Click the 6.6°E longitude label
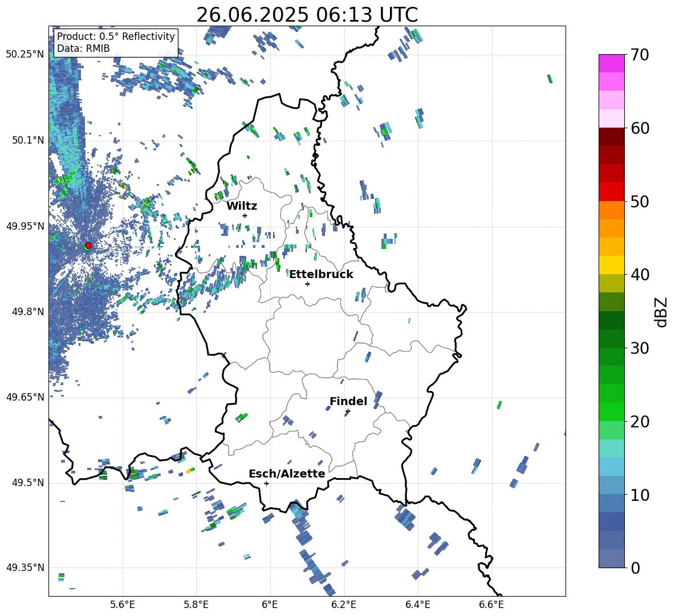Screen dimensions: 675x616 click(x=491, y=605)
